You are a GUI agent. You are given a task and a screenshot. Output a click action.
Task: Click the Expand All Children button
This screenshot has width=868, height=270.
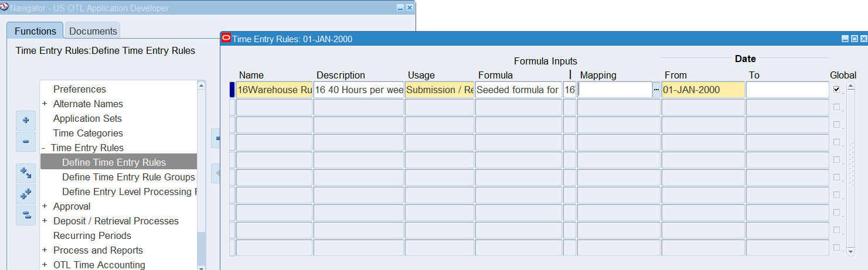pos(25,173)
